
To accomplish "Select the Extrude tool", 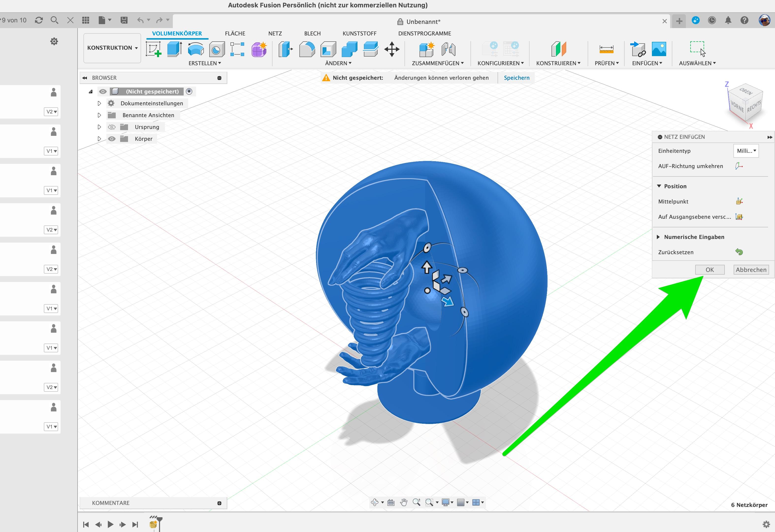I will tap(174, 49).
